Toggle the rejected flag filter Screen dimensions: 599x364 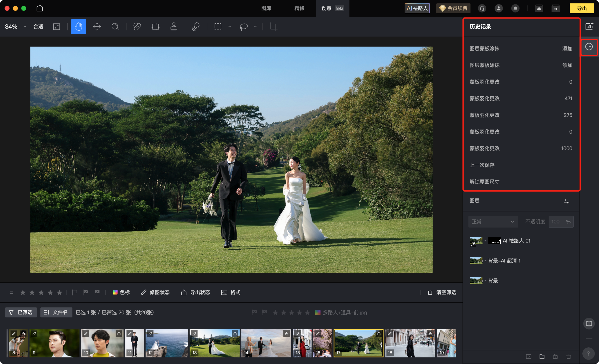click(97, 292)
